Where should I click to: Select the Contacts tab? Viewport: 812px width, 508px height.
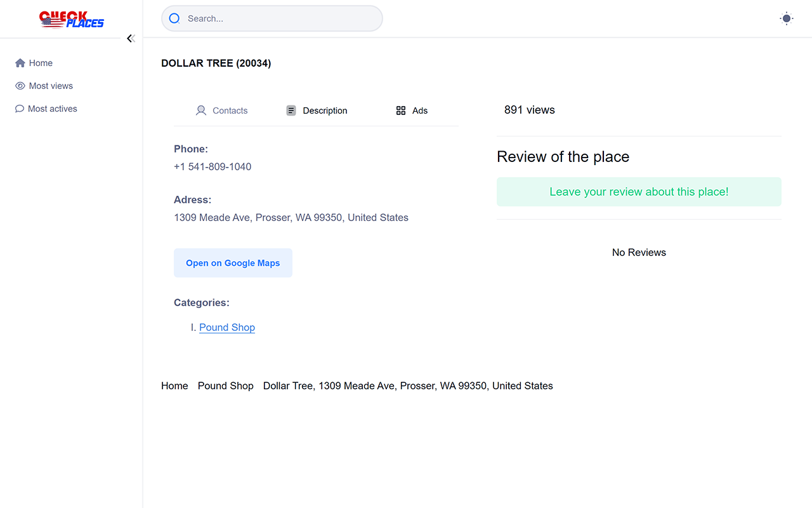click(230, 110)
